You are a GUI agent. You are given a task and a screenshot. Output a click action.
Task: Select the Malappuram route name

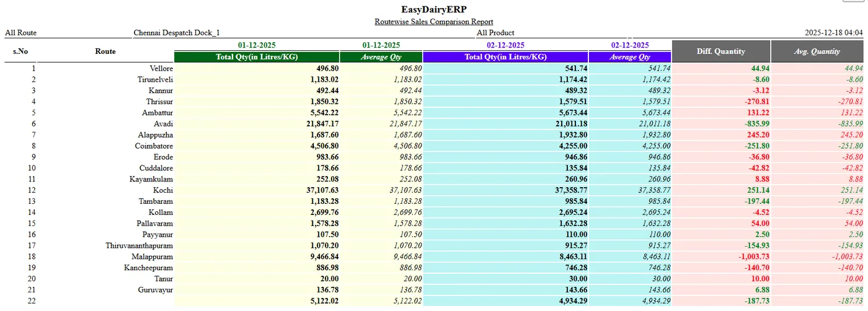pos(153,256)
